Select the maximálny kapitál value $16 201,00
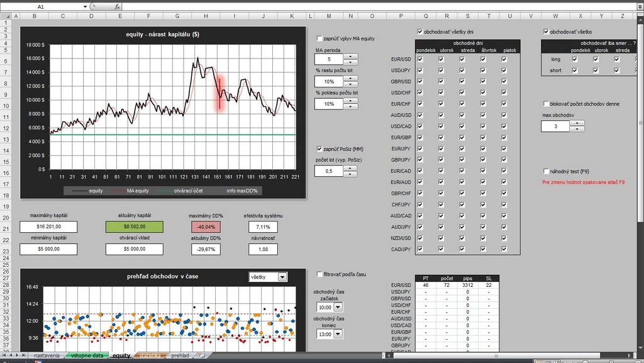Image resolution: width=644 pixels, height=363 pixels. tap(48, 226)
